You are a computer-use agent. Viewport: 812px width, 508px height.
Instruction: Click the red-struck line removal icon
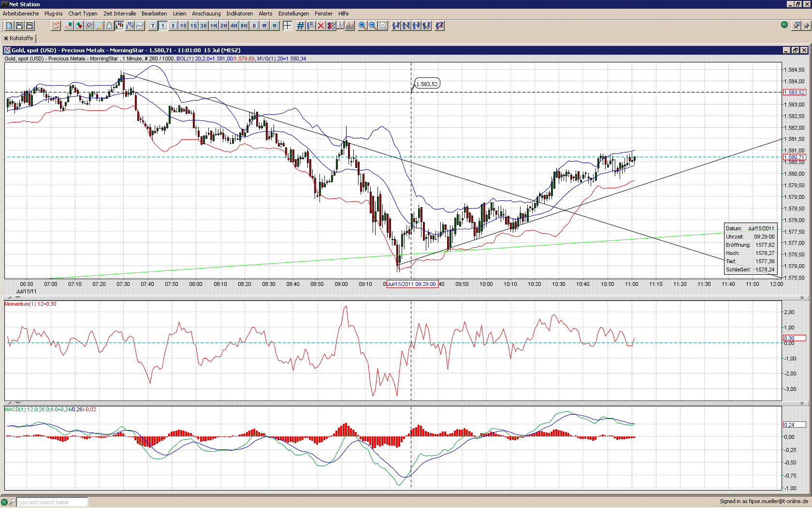[x=439, y=26]
